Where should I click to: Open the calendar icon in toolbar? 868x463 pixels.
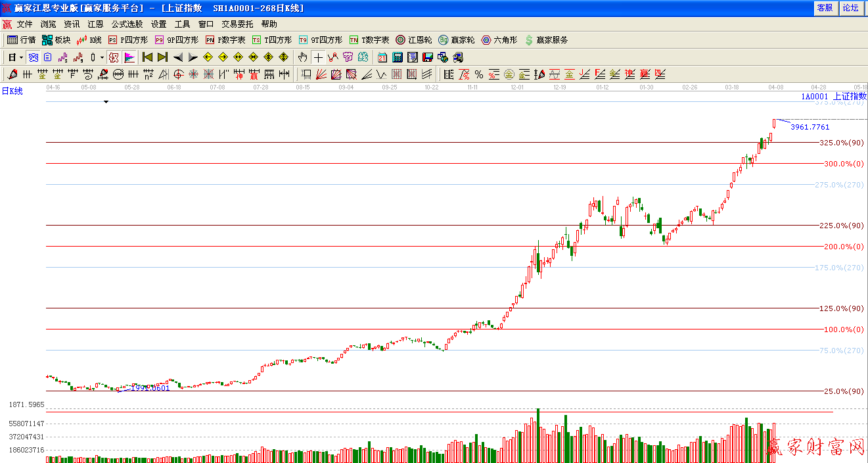382,57
